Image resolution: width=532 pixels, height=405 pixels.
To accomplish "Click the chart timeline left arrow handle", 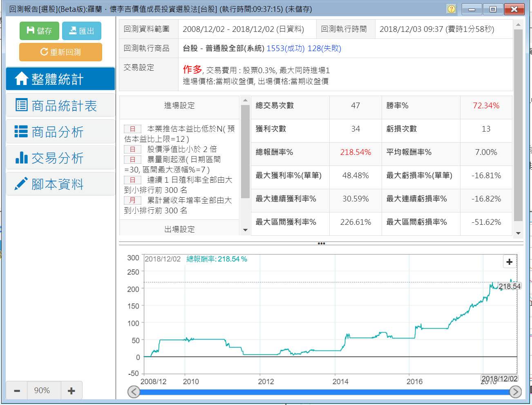I will coord(134,392).
